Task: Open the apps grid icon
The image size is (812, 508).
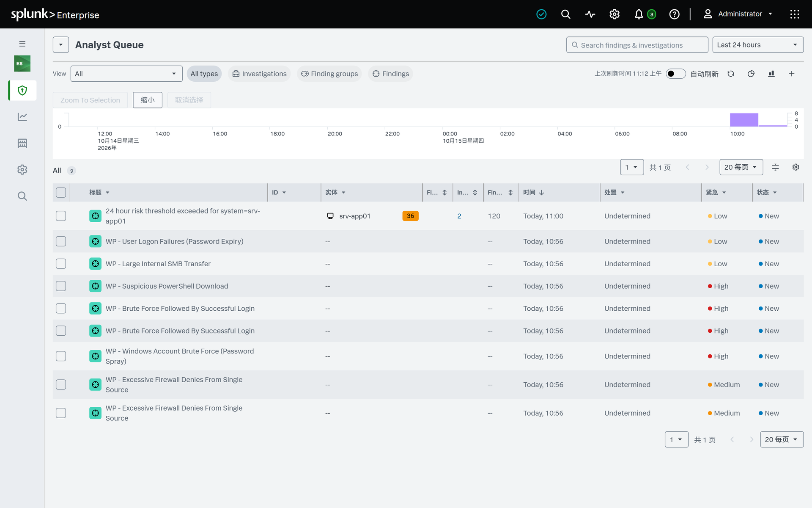Action: 795,14
